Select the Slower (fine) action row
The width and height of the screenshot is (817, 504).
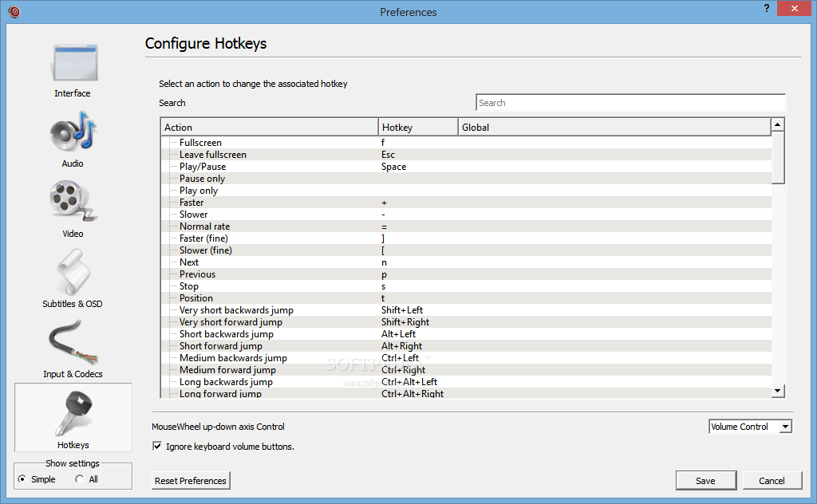coord(466,250)
